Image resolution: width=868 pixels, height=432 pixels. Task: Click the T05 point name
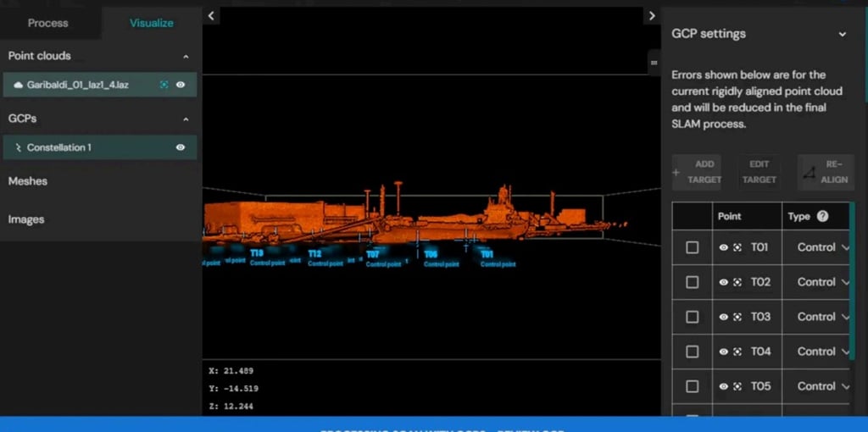point(760,386)
